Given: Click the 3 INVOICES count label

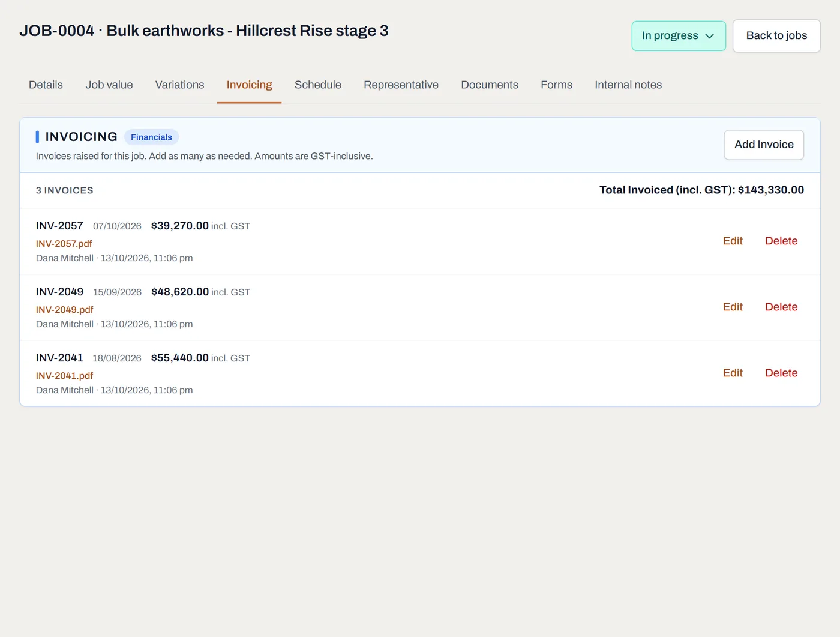Looking at the screenshot, I should point(64,190).
